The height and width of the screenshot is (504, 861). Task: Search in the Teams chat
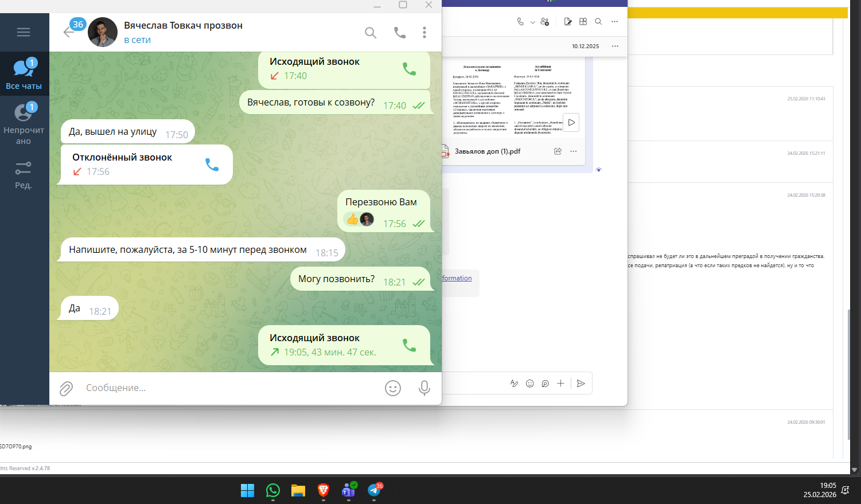(598, 22)
